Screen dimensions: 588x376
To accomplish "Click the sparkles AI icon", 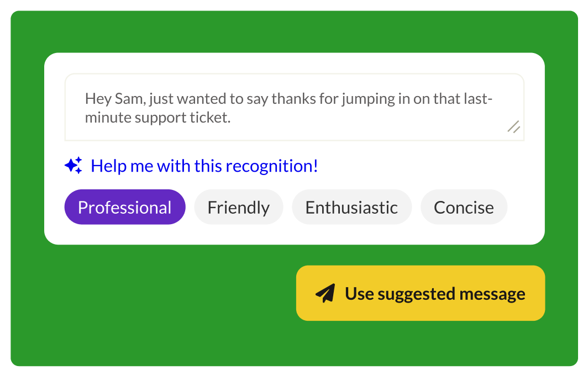I will [x=73, y=165].
